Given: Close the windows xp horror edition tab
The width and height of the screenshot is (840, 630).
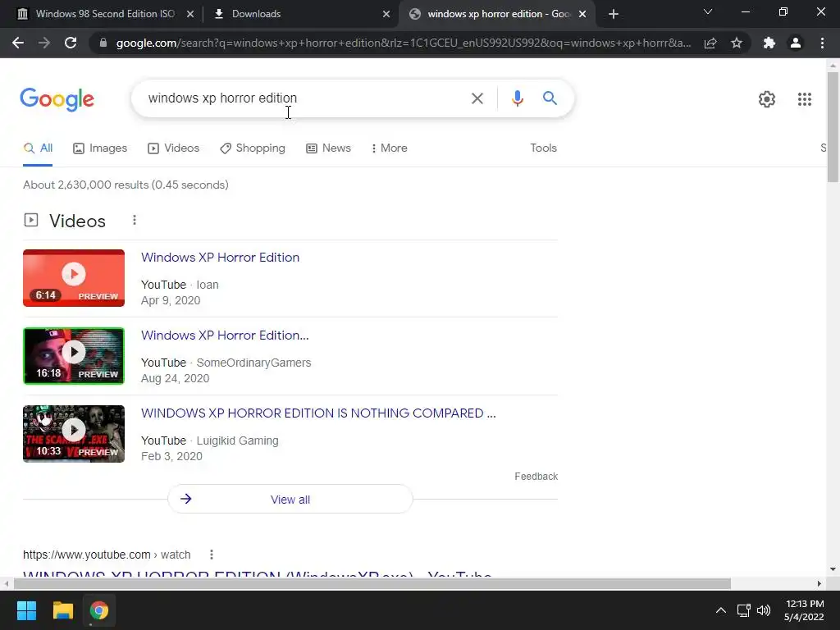Looking at the screenshot, I should [582, 15].
